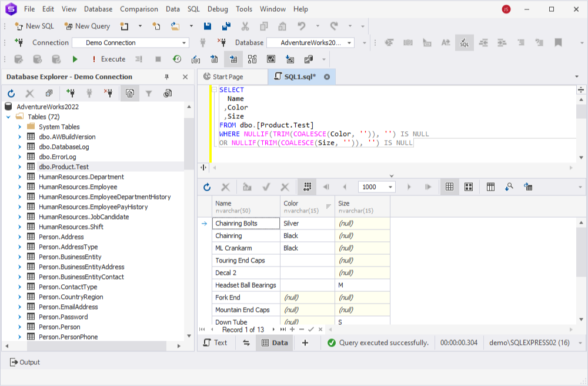Click the bookmark icon in toolbar
The width and height of the screenshot is (588, 386).
pyautogui.click(x=558, y=42)
